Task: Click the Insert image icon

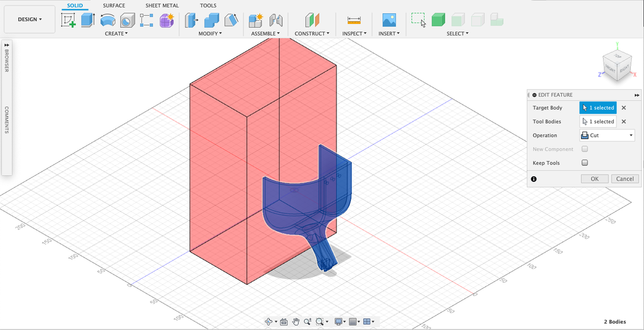Action: [389, 20]
